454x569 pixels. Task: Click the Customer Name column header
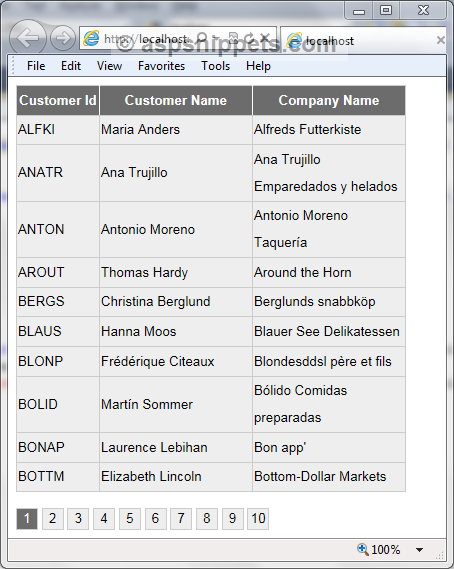coord(176,100)
